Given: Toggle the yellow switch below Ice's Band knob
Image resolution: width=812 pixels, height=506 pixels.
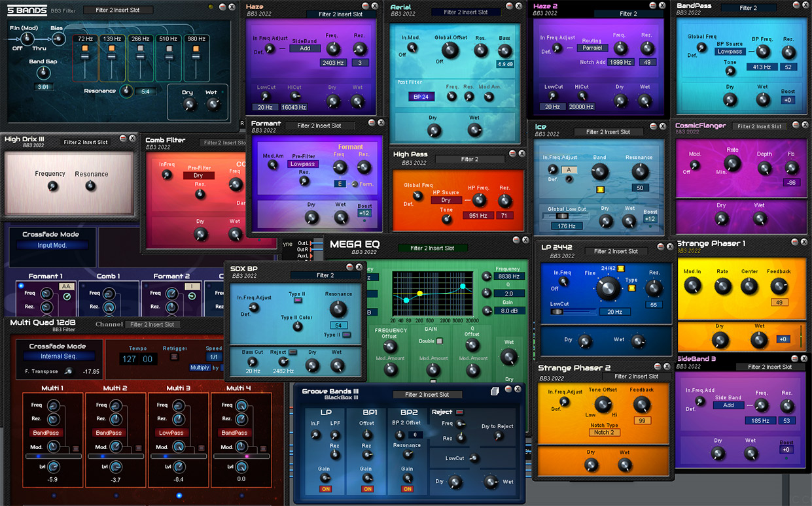Looking at the screenshot, I should pyautogui.click(x=599, y=191).
